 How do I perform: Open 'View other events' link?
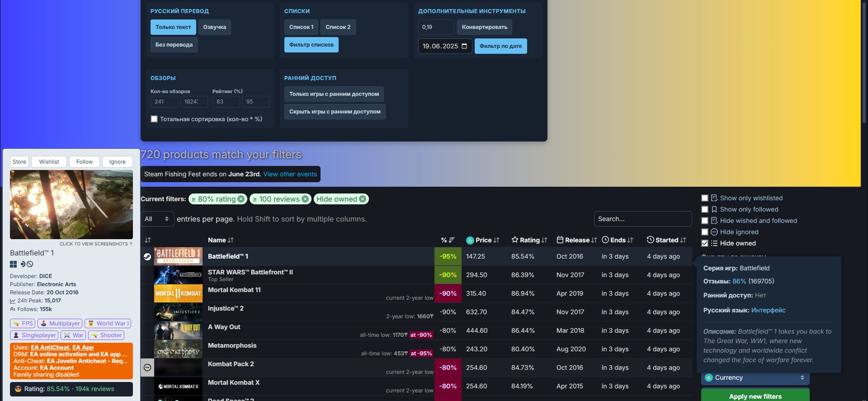[x=290, y=174]
